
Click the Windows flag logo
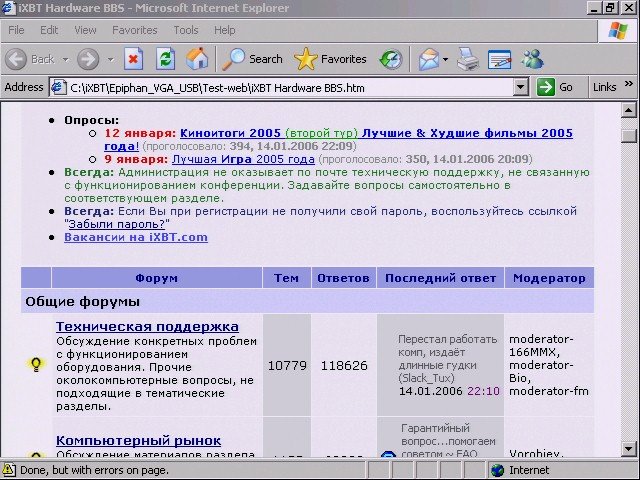pos(618,31)
